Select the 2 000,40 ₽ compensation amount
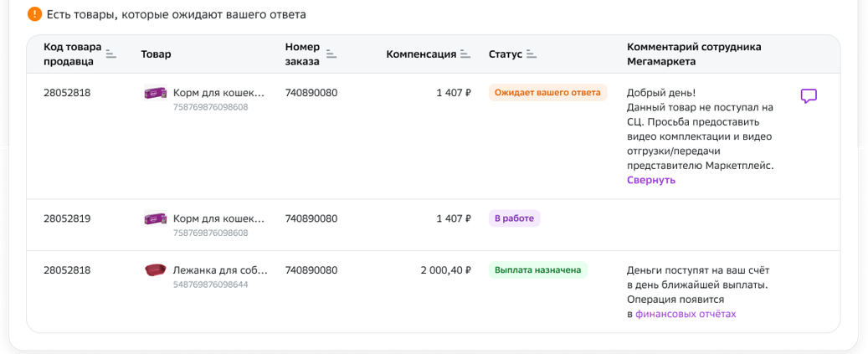868x354 pixels. coord(445,270)
